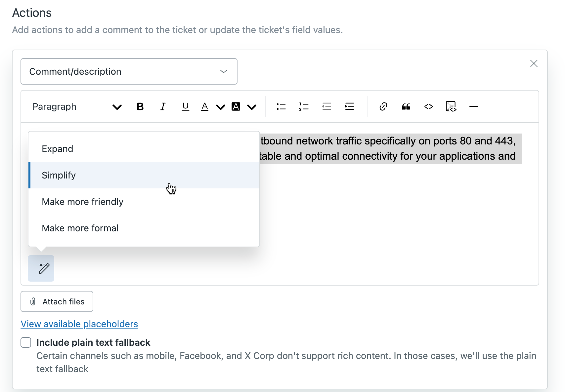Insert a numbered list
Image resolution: width=565 pixels, height=392 pixels.
304,106
